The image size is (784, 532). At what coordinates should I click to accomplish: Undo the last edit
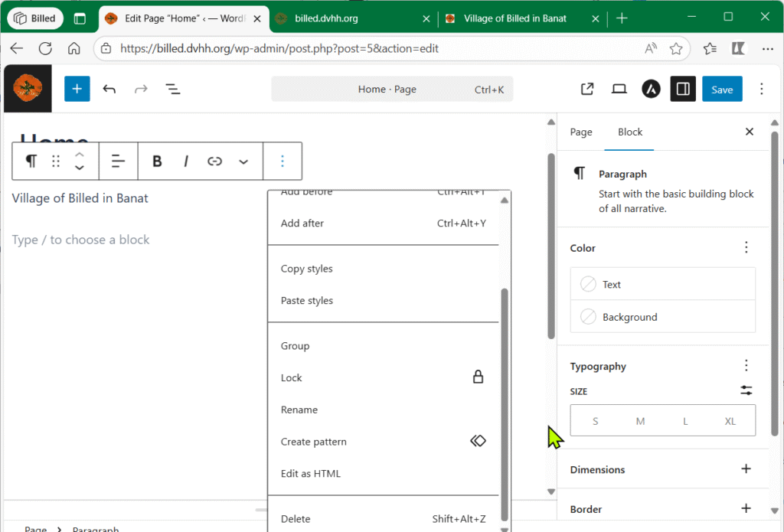coord(109,89)
